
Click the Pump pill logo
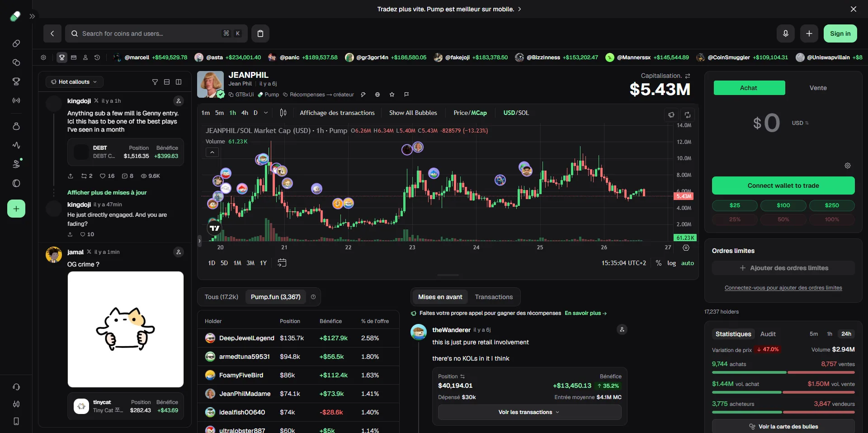[x=15, y=16]
